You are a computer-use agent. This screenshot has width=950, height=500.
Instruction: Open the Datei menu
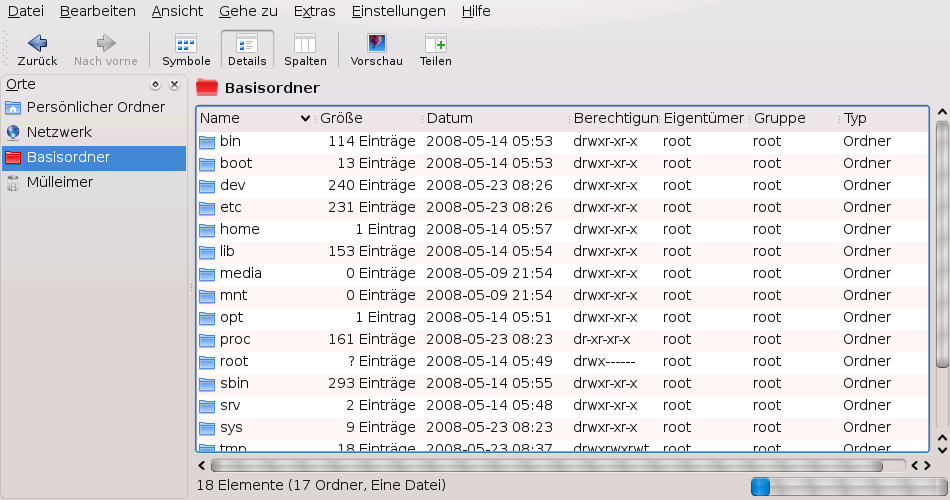point(24,11)
